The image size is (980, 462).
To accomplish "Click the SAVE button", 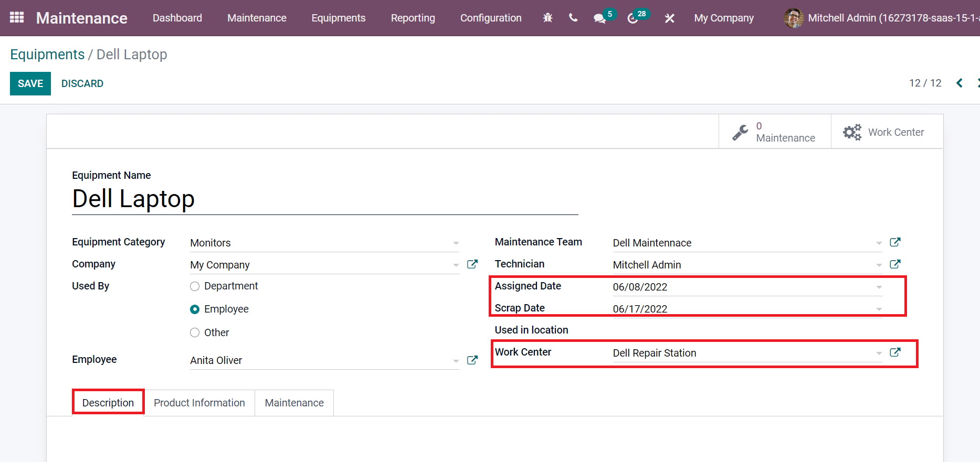I will (x=30, y=83).
